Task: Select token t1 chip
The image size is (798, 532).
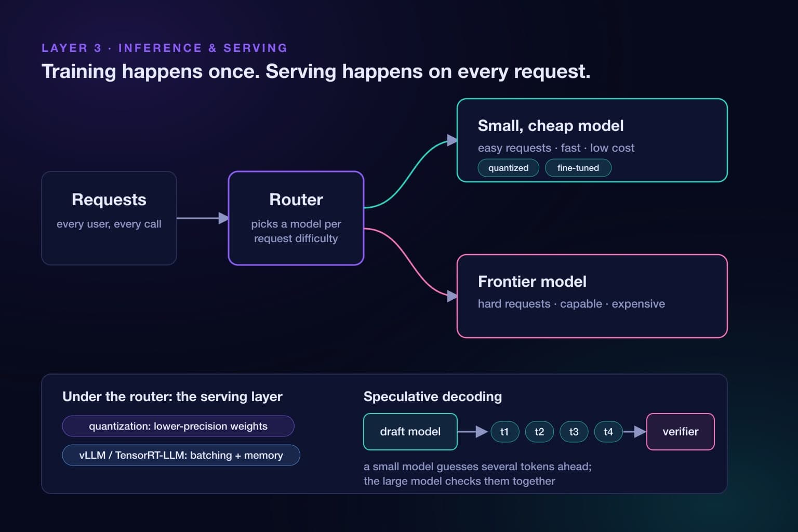Action: [504, 432]
